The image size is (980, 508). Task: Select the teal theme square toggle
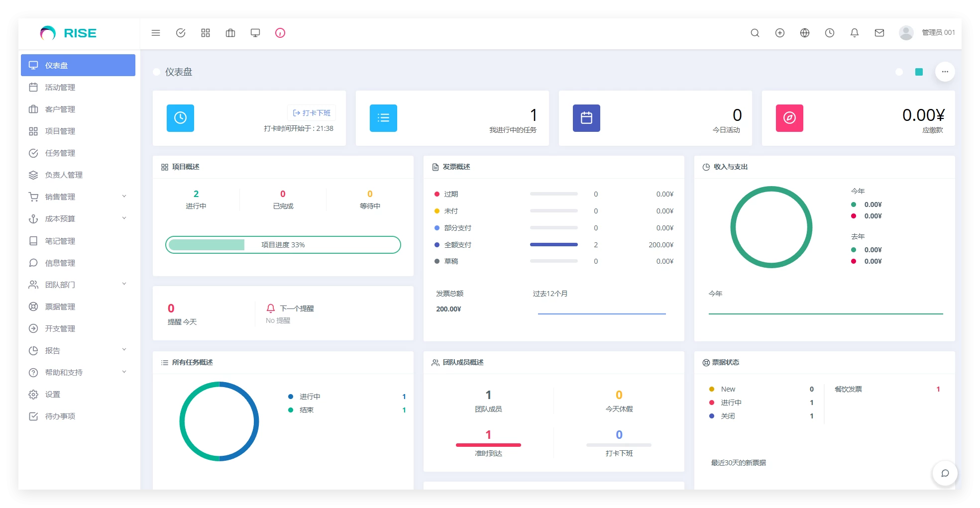point(919,72)
